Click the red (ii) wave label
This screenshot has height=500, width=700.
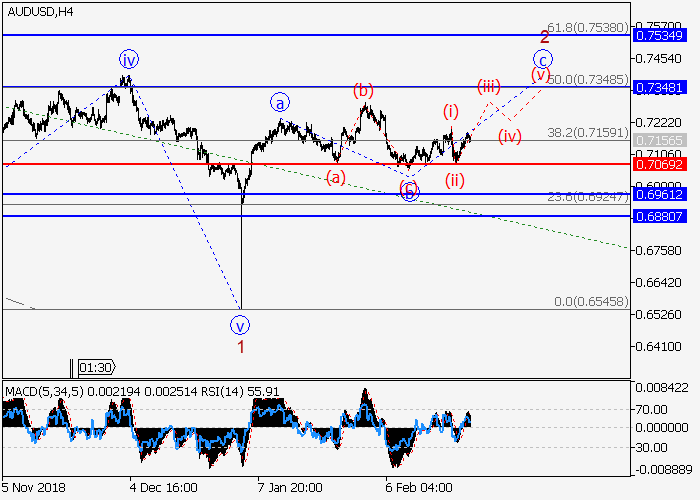455,180
